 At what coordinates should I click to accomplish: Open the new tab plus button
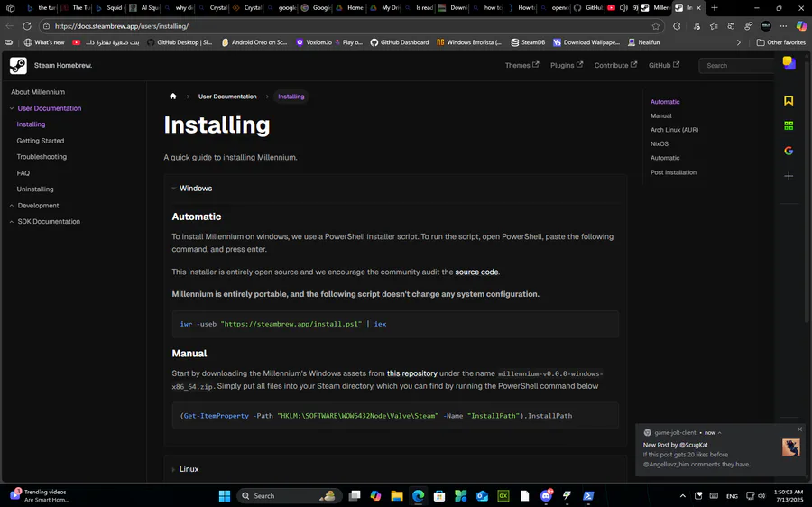pyautogui.click(x=715, y=8)
